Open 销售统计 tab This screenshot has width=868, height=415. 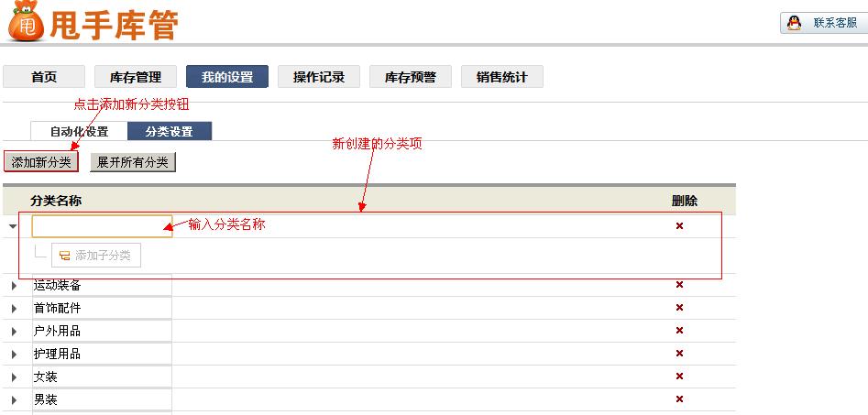tap(502, 77)
